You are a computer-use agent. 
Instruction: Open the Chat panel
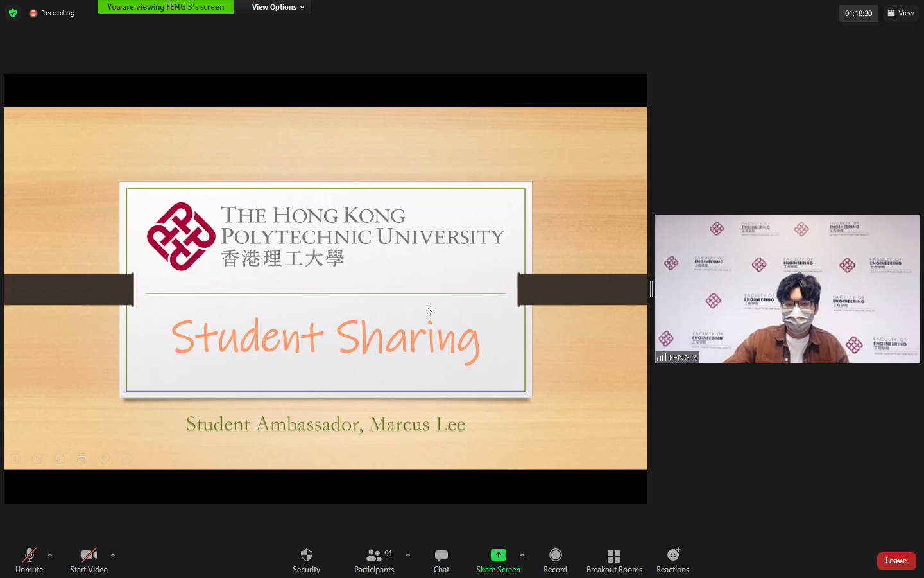[441, 560]
